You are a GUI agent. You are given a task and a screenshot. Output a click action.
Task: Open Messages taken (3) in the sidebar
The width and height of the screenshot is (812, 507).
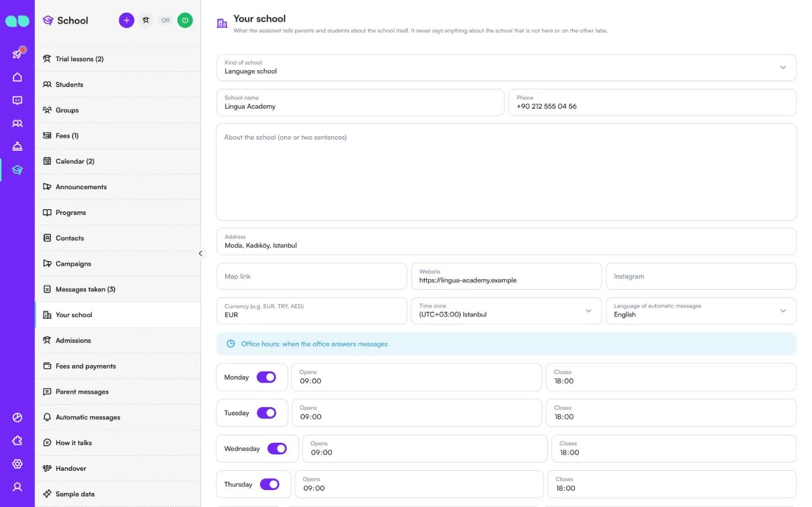[x=118, y=289]
